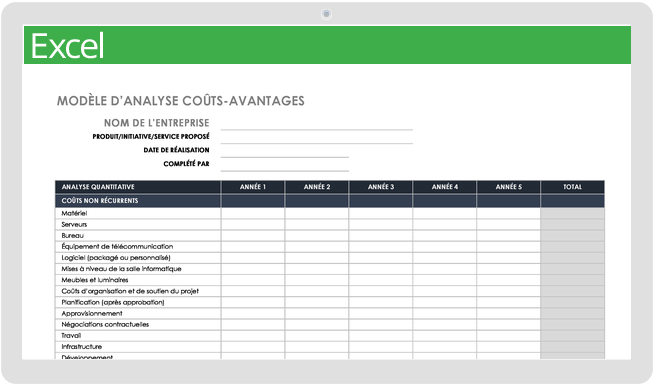Click the COMPLÉTÉ PAR input line
Image resolution: width=654 pixels, height=385 pixels.
(285, 165)
